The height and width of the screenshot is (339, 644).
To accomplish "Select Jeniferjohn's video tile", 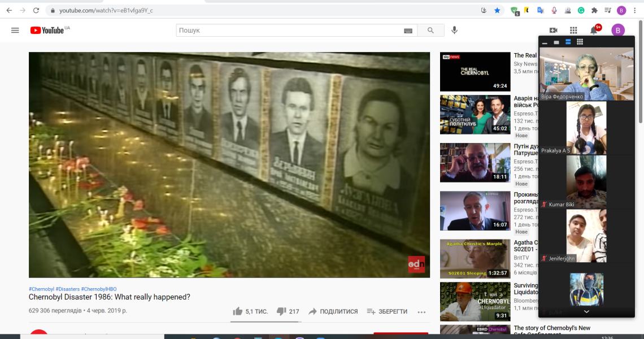I will 586,236.
